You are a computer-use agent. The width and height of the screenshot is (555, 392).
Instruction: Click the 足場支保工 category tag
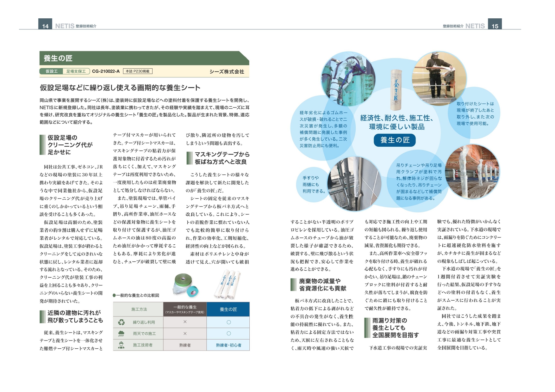(76, 71)
